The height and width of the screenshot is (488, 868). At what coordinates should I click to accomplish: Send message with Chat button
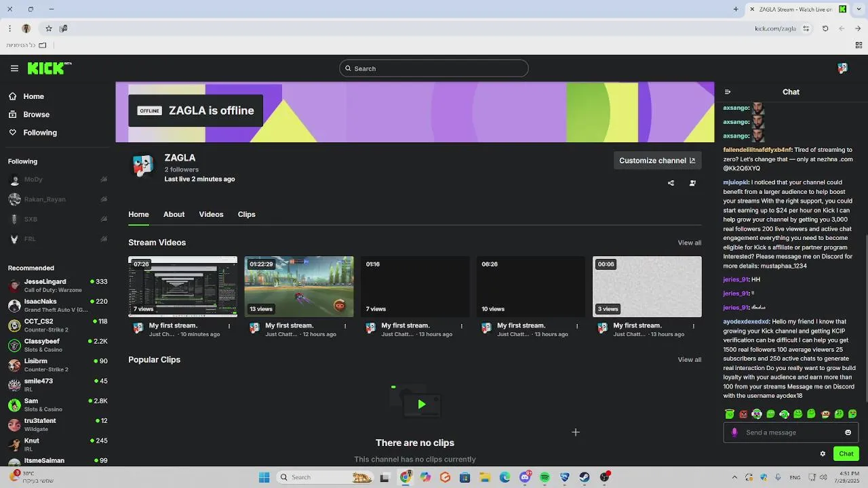(846, 454)
